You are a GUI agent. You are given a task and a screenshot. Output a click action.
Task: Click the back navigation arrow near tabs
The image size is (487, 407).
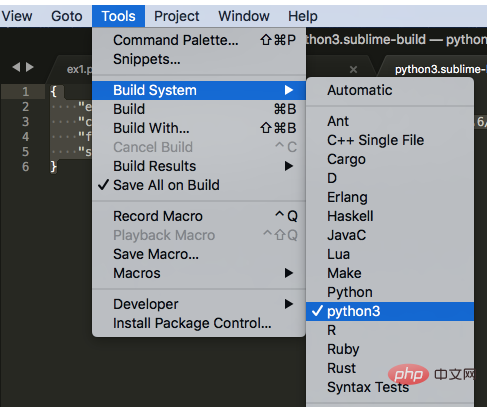[x=16, y=67]
